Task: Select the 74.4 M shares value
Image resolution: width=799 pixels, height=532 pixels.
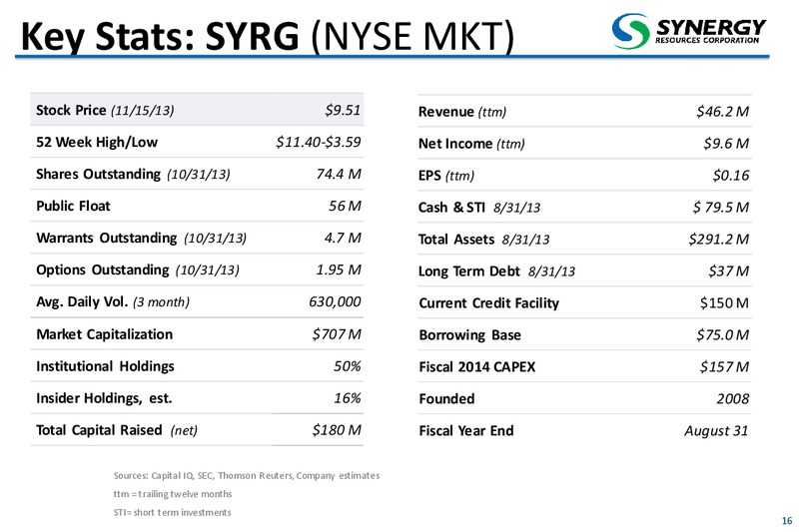Action: (x=339, y=174)
